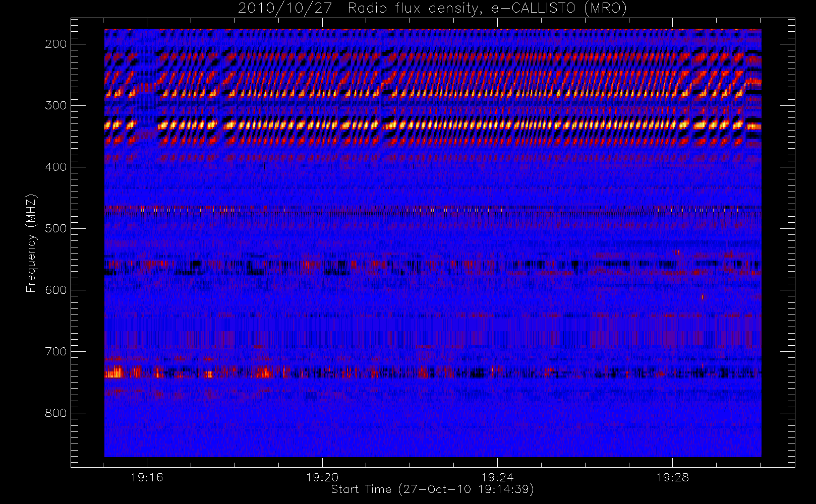Viewport: 816px width, 504px height.
Task: Click the 'Frequency (MHZ)' y-axis label
Action: pyautogui.click(x=31, y=243)
